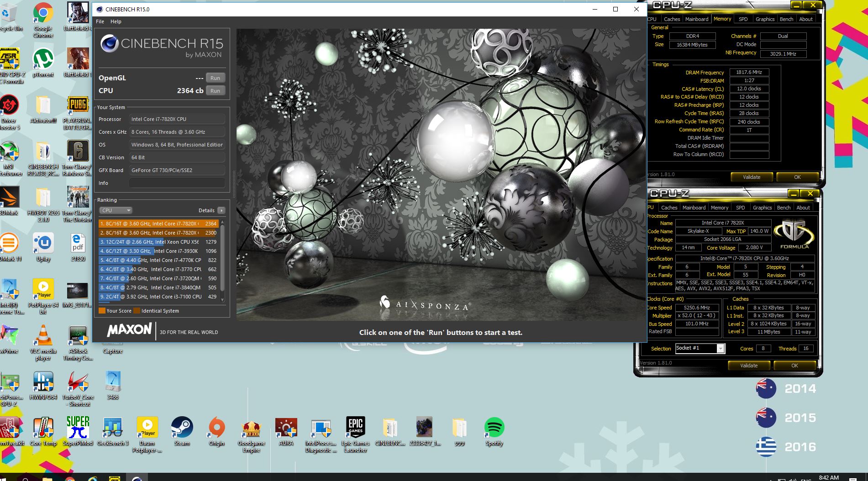
Task: Run the CPU benchmark test
Action: pyautogui.click(x=216, y=91)
